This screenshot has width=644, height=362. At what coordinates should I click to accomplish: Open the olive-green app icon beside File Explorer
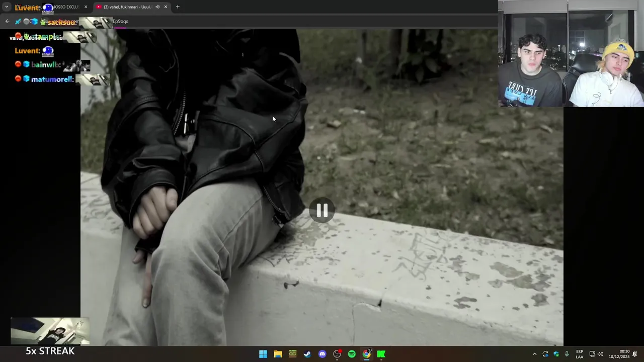(293, 354)
